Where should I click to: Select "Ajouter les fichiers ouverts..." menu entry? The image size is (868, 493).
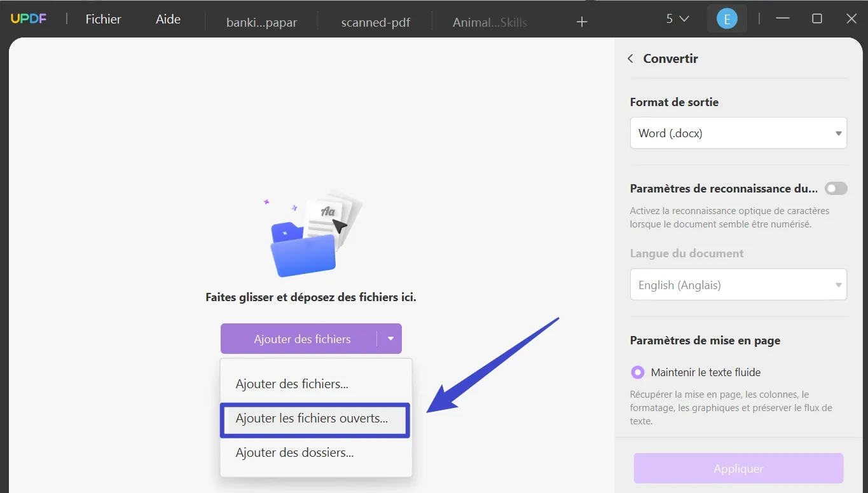[314, 419]
